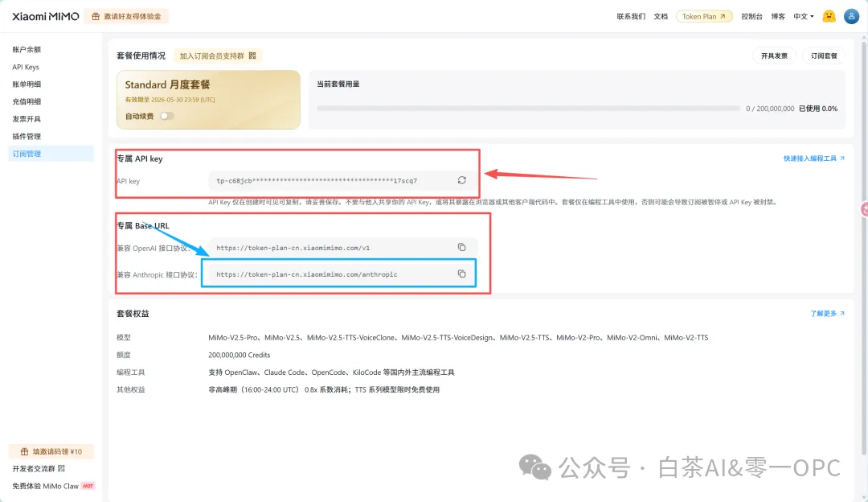Toggle the 自动续费 auto-renew switch
The width and height of the screenshot is (868, 502).
click(x=166, y=116)
